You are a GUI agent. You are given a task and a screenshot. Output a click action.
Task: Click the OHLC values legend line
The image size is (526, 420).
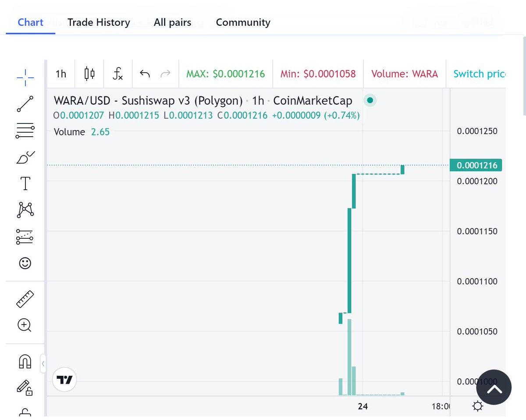tap(206, 116)
